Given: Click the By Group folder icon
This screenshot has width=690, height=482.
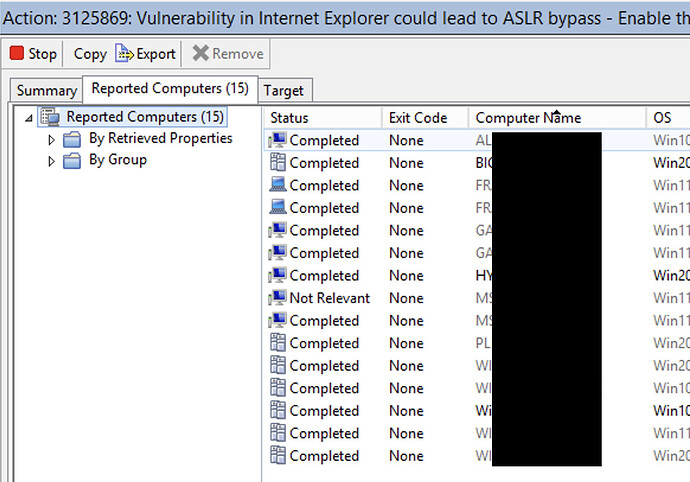Looking at the screenshot, I should tap(72, 161).
